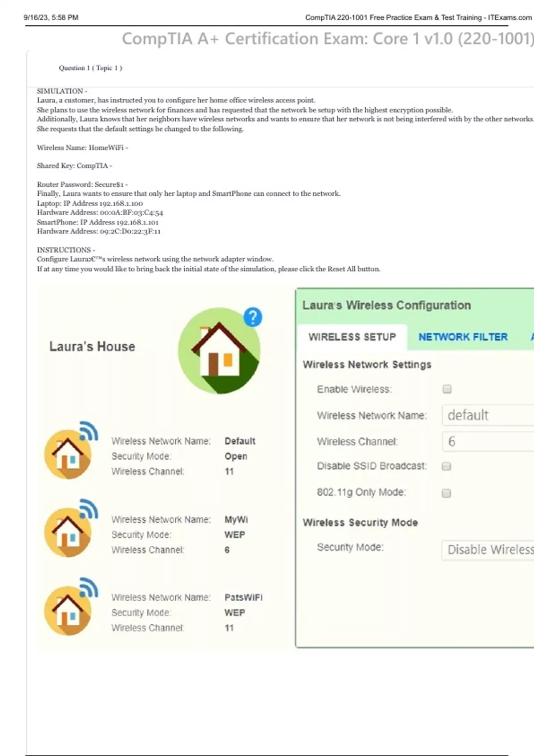
Task: Click Laura's House green house icon
Action: (x=219, y=351)
